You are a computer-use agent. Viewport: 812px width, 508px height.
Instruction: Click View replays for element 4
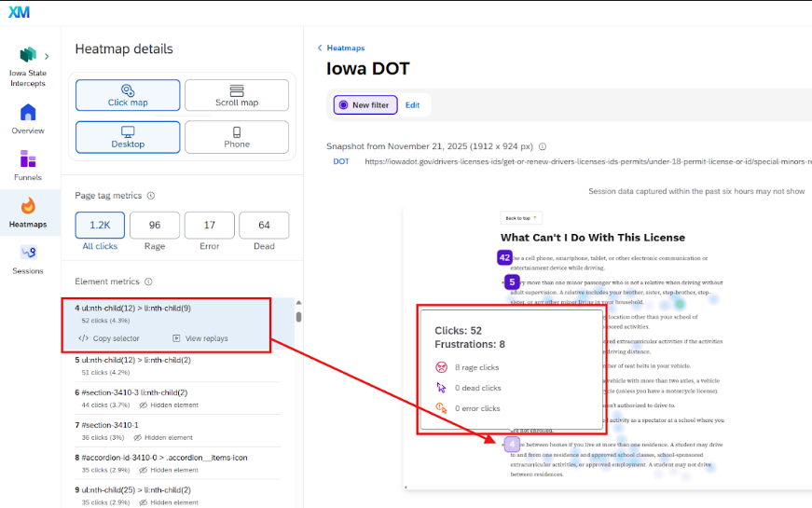200,338
